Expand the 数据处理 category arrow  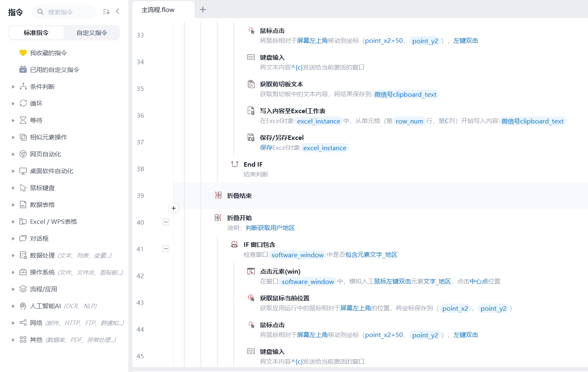pos(13,256)
